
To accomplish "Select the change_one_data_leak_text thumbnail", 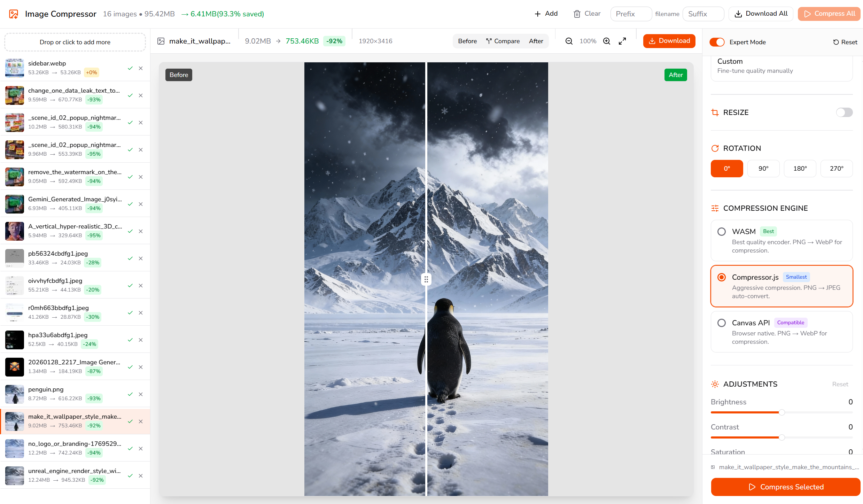I will (15, 95).
